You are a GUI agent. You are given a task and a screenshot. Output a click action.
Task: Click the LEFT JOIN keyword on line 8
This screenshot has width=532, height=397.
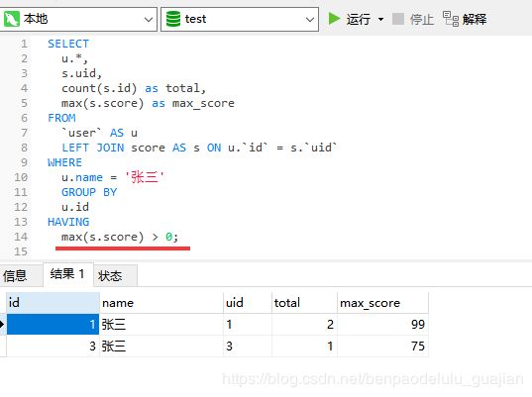click(x=92, y=148)
